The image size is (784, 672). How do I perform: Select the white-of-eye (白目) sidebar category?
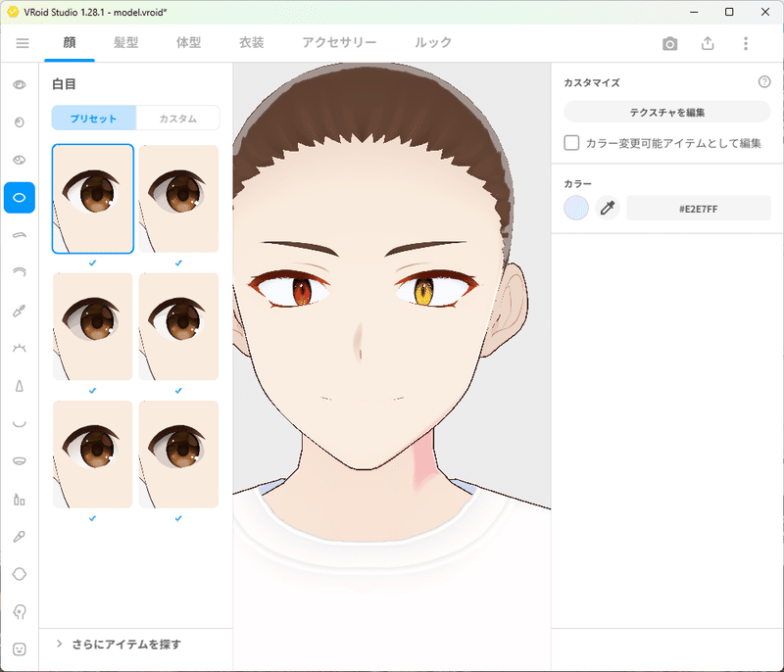click(20, 198)
